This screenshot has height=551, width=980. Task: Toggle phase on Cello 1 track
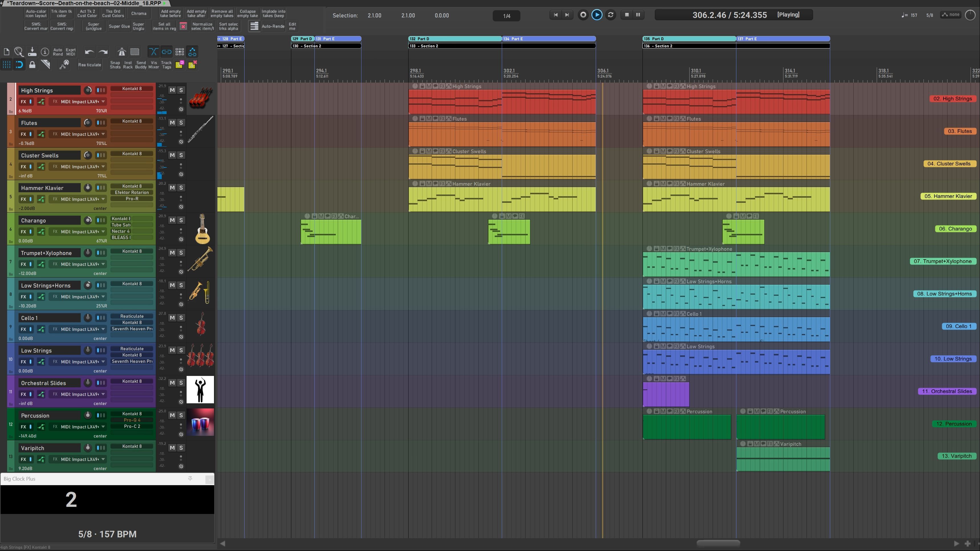point(181,337)
